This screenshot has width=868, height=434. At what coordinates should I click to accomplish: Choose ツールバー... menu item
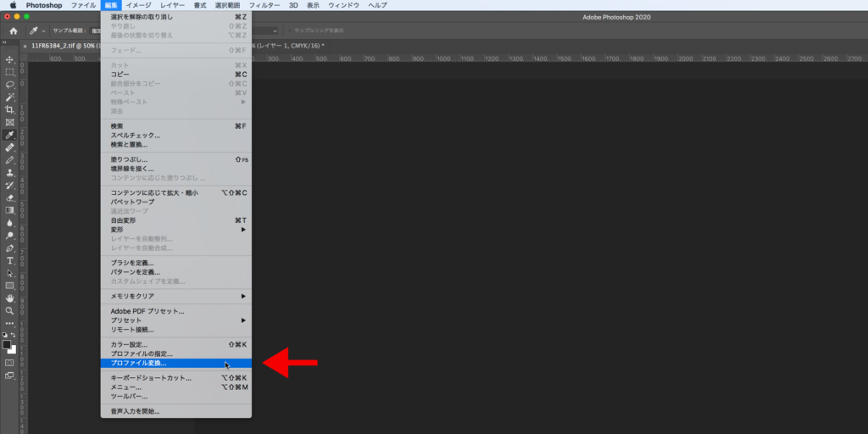(176, 397)
